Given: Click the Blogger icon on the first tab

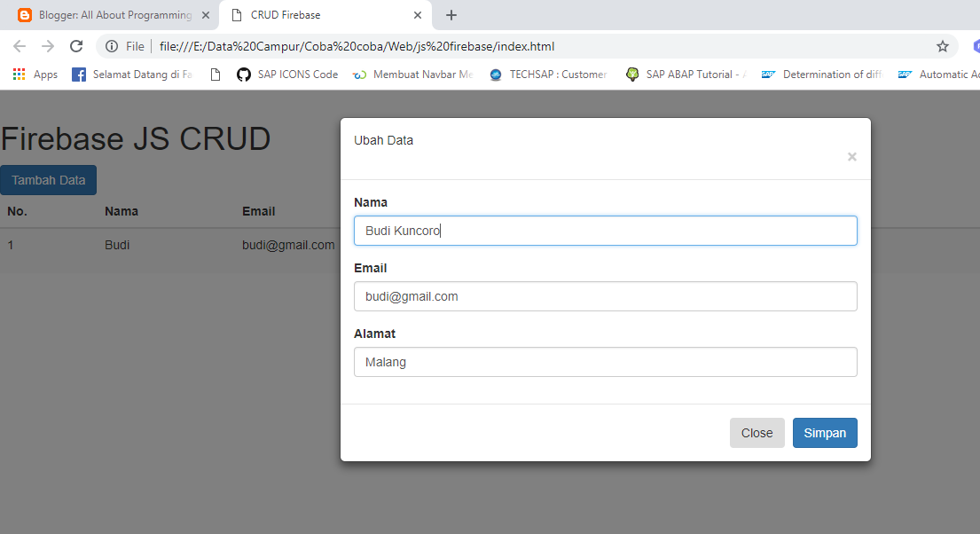Looking at the screenshot, I should click(24, 15).
